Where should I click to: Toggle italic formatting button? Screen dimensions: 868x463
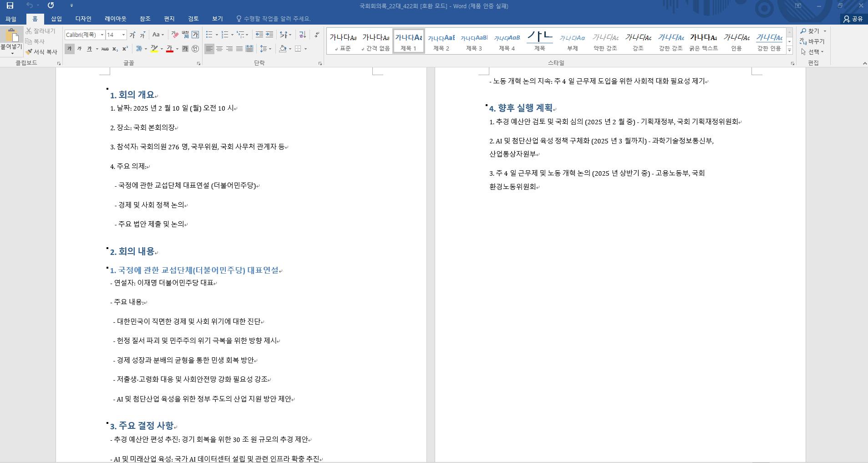79,49
